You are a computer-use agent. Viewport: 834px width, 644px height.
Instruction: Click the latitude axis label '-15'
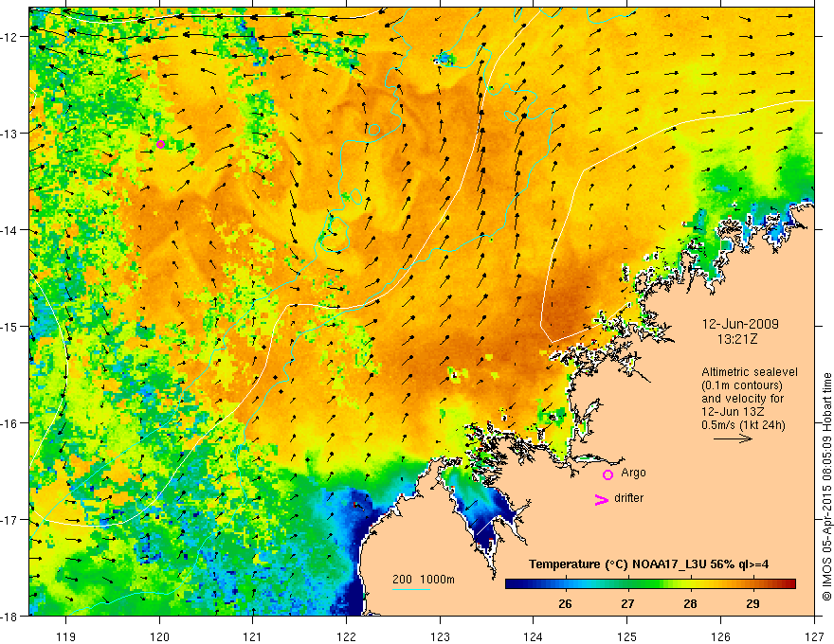pos(10,326)
